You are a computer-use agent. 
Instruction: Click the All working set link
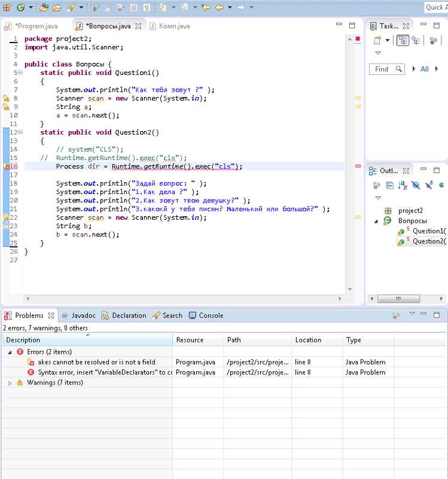pyautogui.click(x=424, y=69)
